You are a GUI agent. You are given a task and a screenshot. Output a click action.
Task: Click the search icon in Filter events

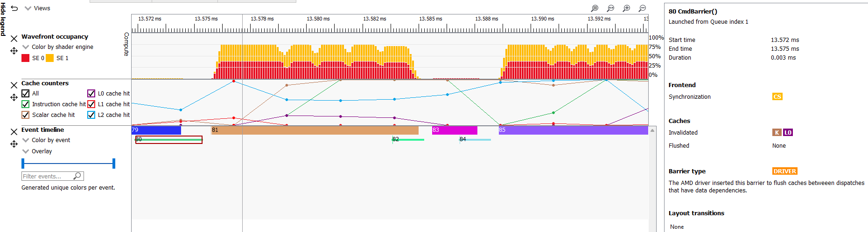77,176
